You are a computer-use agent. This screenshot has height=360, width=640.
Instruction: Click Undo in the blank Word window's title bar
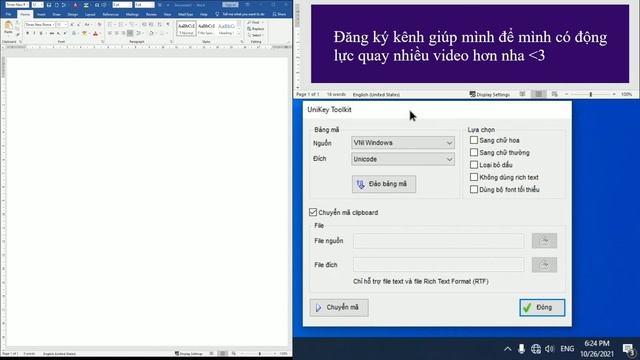[57, 4]
